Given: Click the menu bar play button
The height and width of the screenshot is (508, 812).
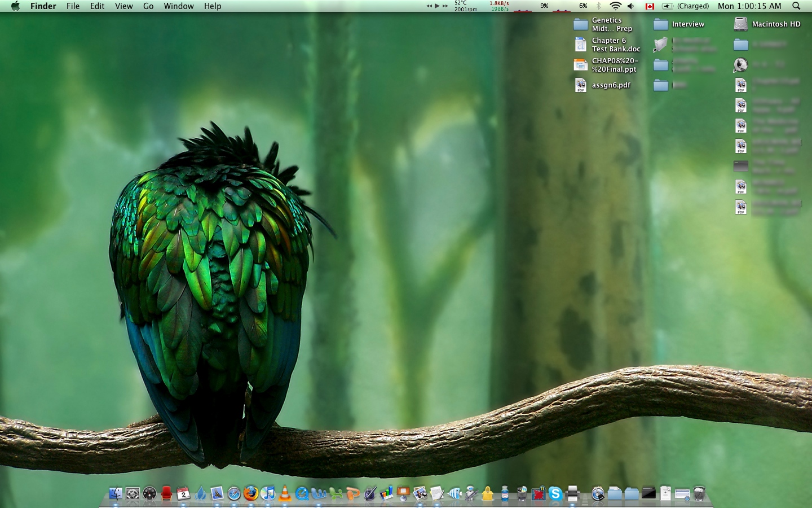Looking at the screenshot, I should click(437, 6).
